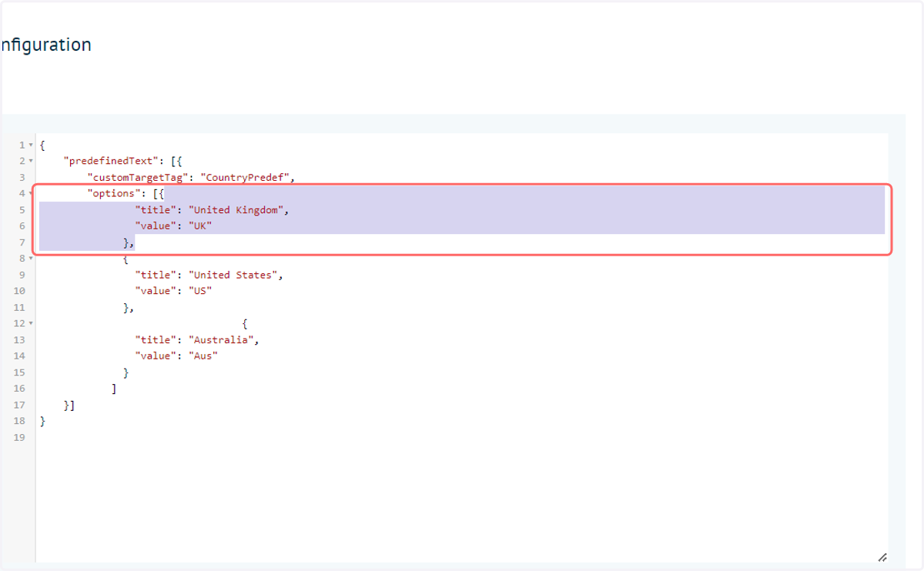This screenshot has width=924, height=571.
Task: Click the "}," on line 11
Action: click(129, 307)
